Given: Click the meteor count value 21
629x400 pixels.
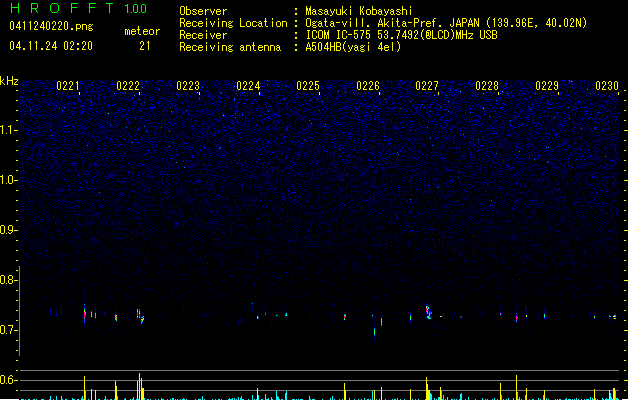Looking at the screenshot, I should (x=145, y=46).
